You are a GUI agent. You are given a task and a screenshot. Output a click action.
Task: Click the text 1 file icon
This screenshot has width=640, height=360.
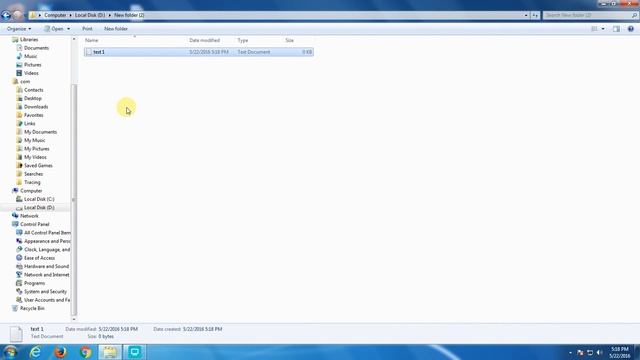coord(89,52)
